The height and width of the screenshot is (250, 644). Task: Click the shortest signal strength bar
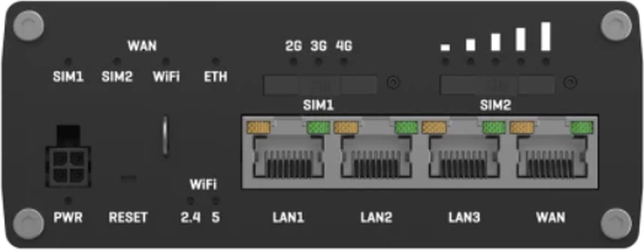444,48
